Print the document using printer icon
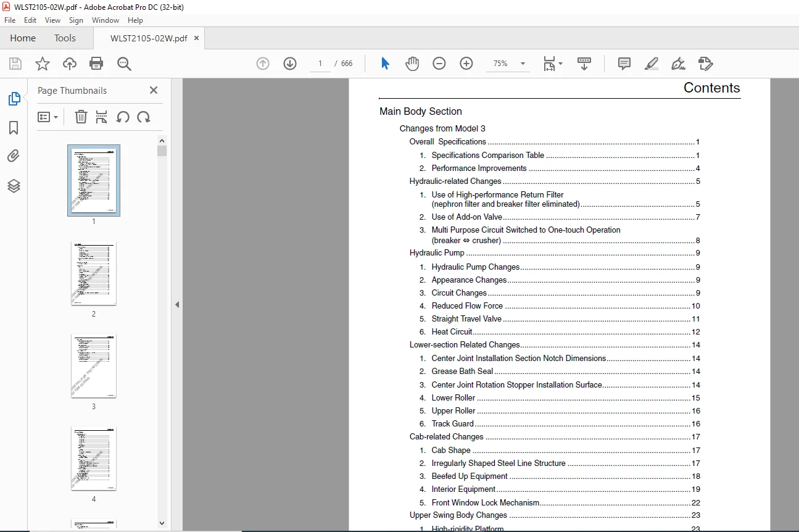The height and width of the screenshot is (532, 799). coord(96,64)
